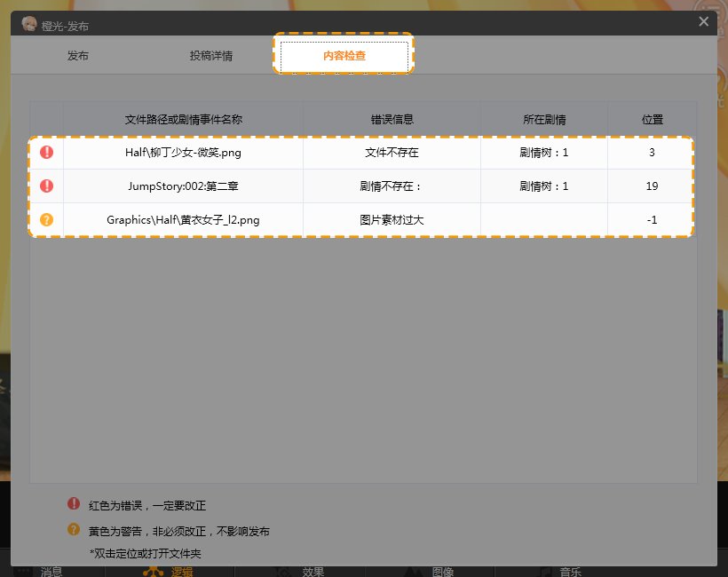Click the 错误信息 column header

click(392, 119)
